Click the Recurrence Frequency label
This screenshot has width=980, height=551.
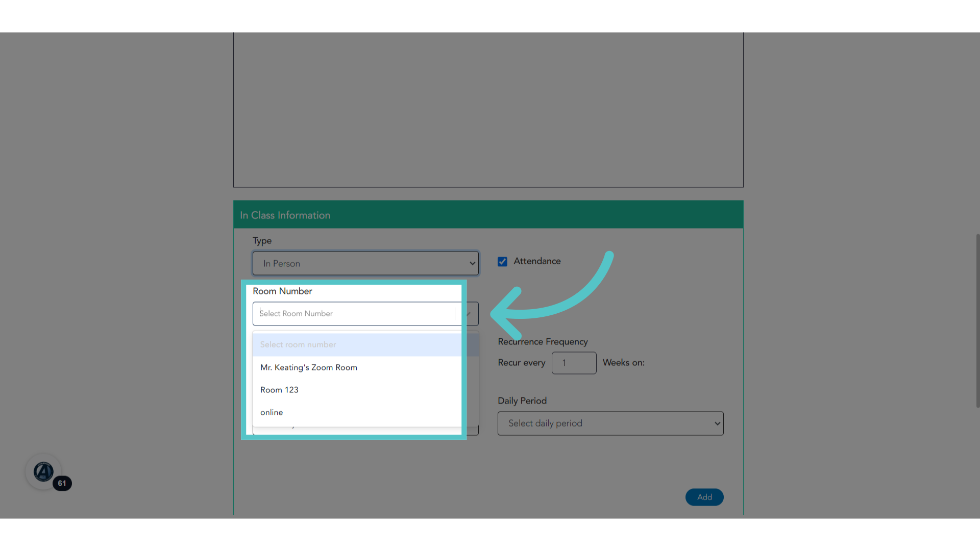coord(543,342)
